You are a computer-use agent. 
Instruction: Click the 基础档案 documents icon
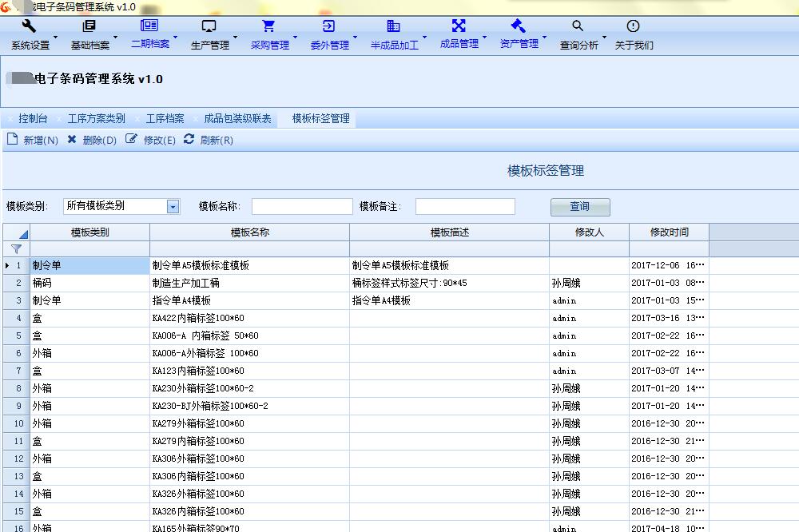[89, 26]
